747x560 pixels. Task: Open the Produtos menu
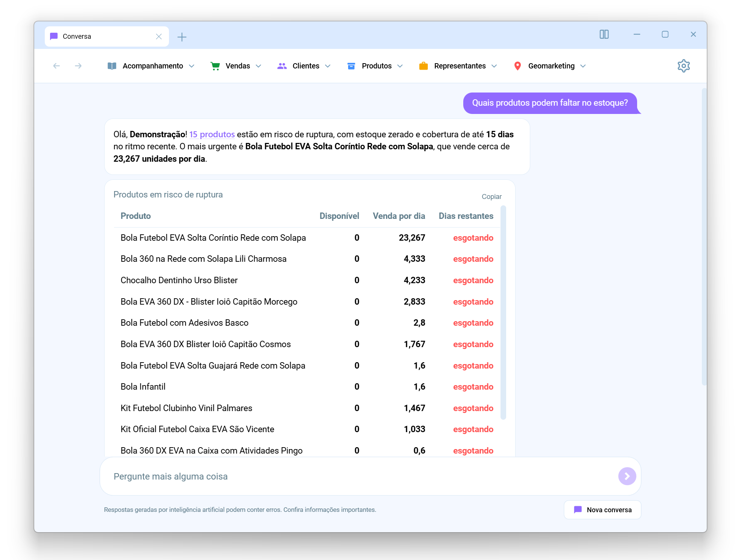coord(375,66)
